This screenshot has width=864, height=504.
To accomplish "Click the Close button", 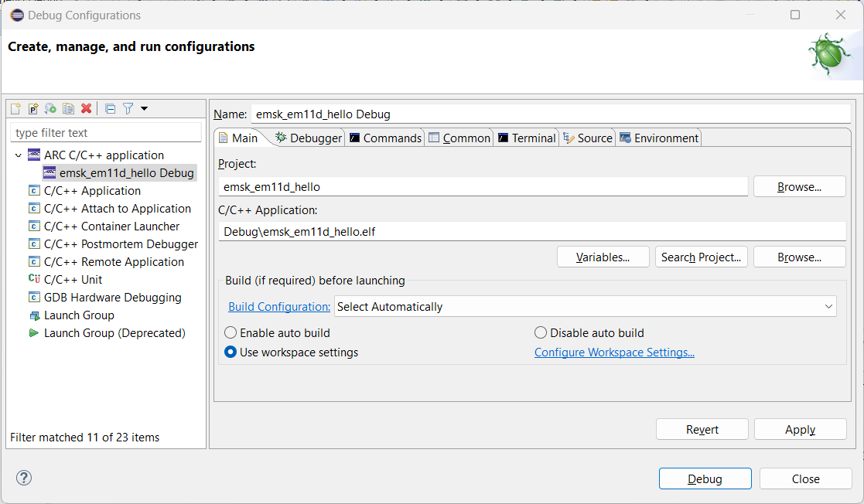I will (805, 478).
